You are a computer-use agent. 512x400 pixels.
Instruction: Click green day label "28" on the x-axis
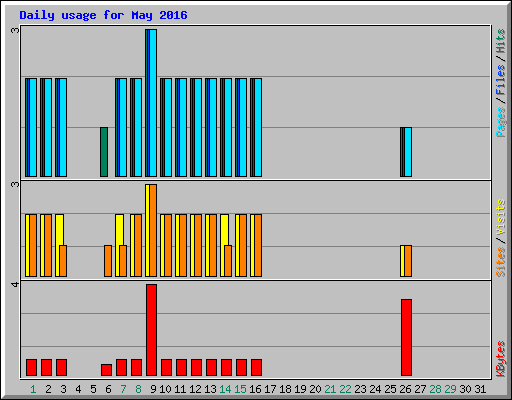tap(435, 389)
